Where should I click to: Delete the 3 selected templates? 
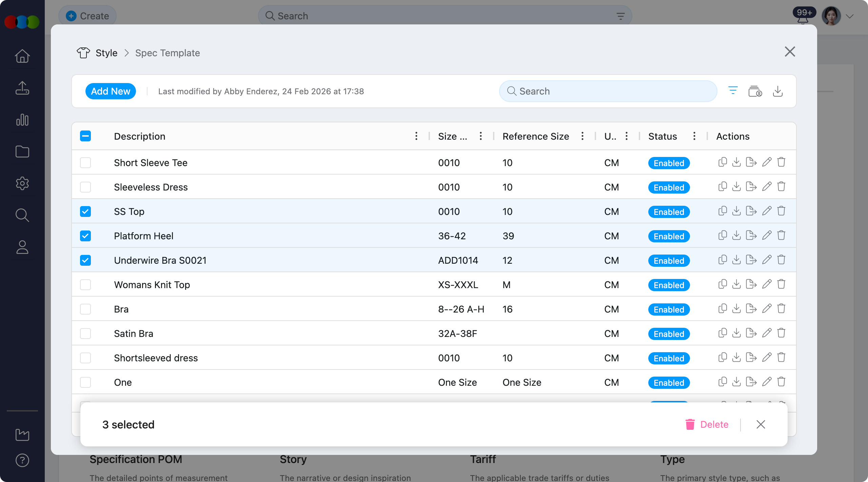point(708,424)
